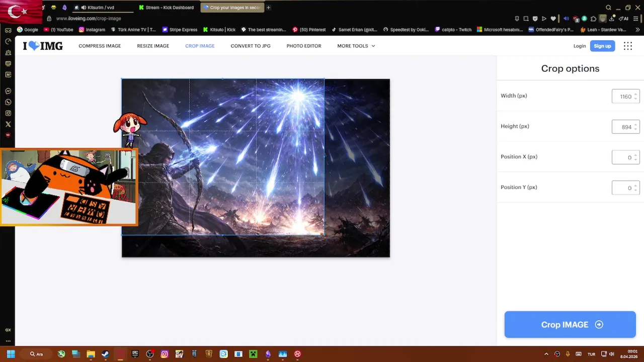Click the Position X stepper arrows
644x362 pixels.
point(636,157)
